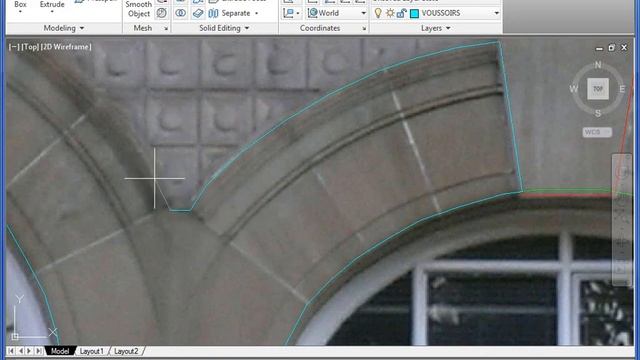Switch to the Layout2 tab
This screenshot has width=640, height=360.
tap(126, 351)
